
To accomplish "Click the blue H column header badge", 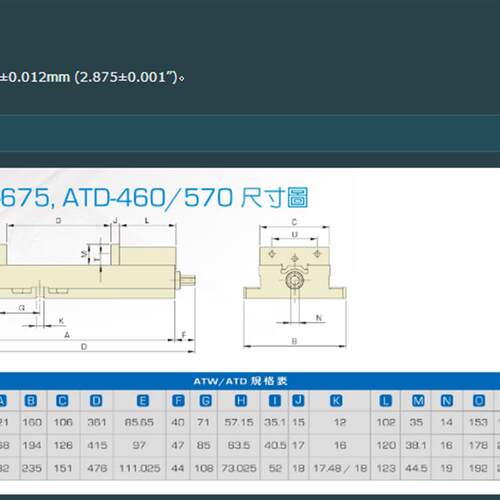I will coord(241,401).
